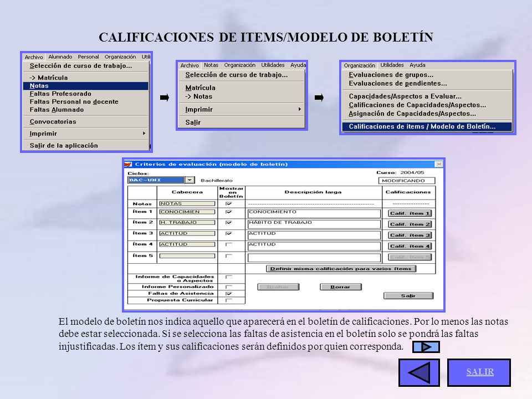Open the Calif. ítem 3 button
Image resolution: width=532 pixels, height=399 pixels.
pyautogui.click(x=410, y=235)
